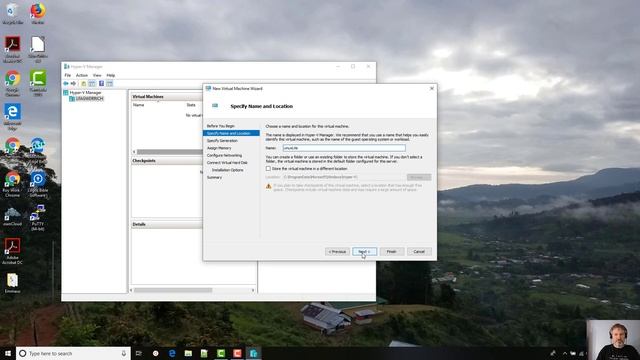Go to the Summary wizard step

[x=214, y=178]
